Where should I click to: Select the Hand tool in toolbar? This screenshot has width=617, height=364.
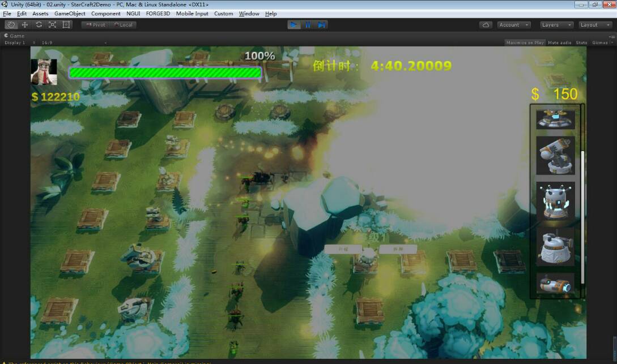(11, 25)
